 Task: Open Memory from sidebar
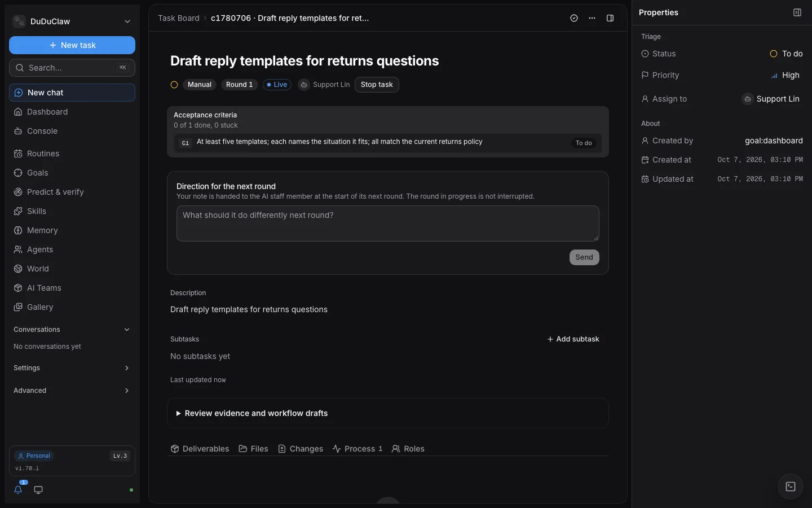click(72, 230)
